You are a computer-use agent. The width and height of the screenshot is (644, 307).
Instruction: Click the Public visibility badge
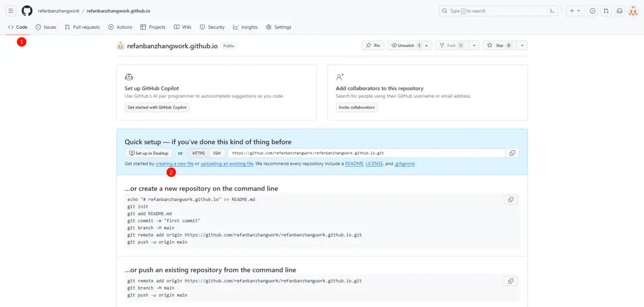(229, 46)
